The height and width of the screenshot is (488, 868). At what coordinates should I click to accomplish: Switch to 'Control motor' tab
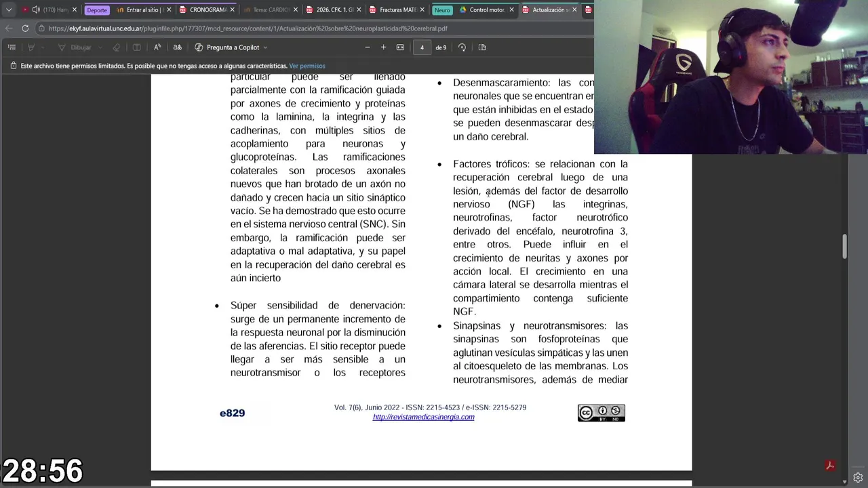click(x=487, y=9)
